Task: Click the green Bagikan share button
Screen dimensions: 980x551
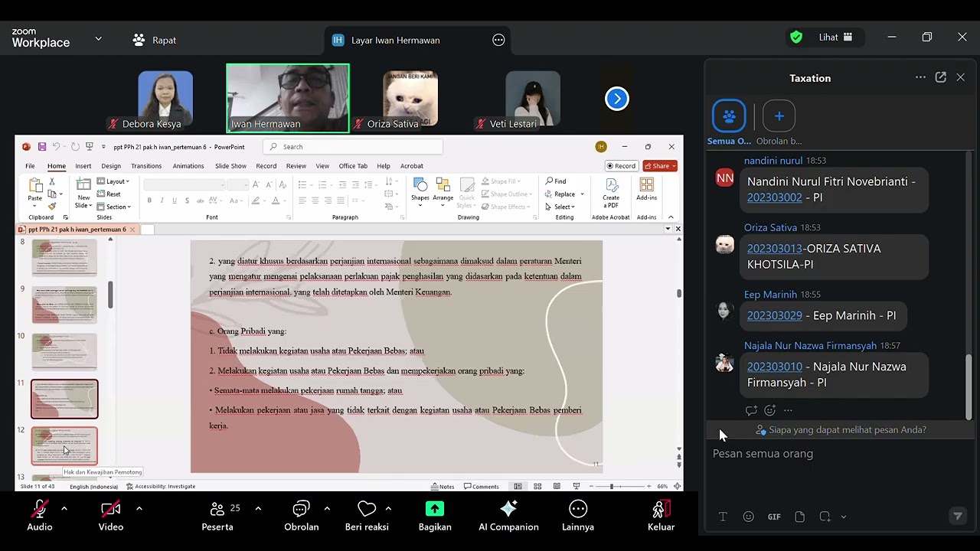Action: click(435, 516)
